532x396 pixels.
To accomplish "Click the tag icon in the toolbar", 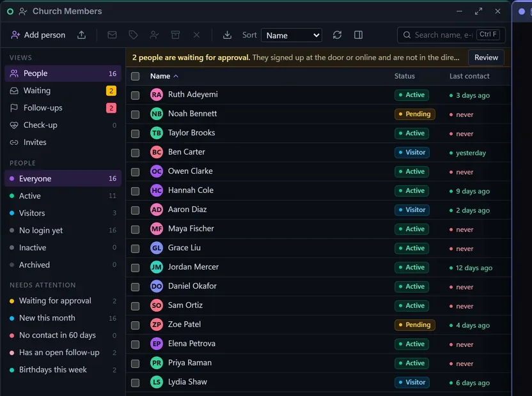I will tap(134, 35).
